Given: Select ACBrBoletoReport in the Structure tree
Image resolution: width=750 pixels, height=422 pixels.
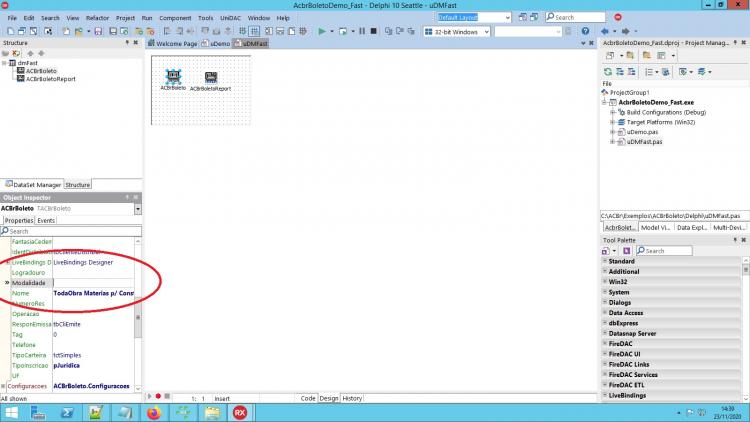Looking at the screenshot, I should [x=50, y=79].
